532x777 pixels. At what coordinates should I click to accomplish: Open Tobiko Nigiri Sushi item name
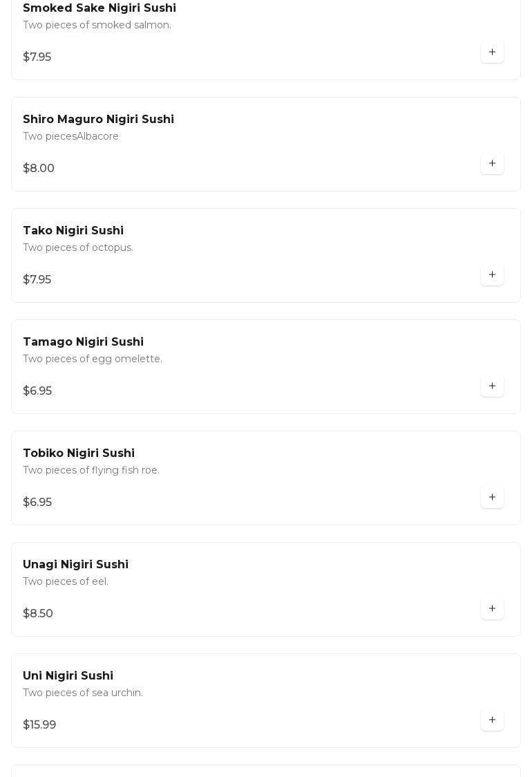tap(79, 453)
